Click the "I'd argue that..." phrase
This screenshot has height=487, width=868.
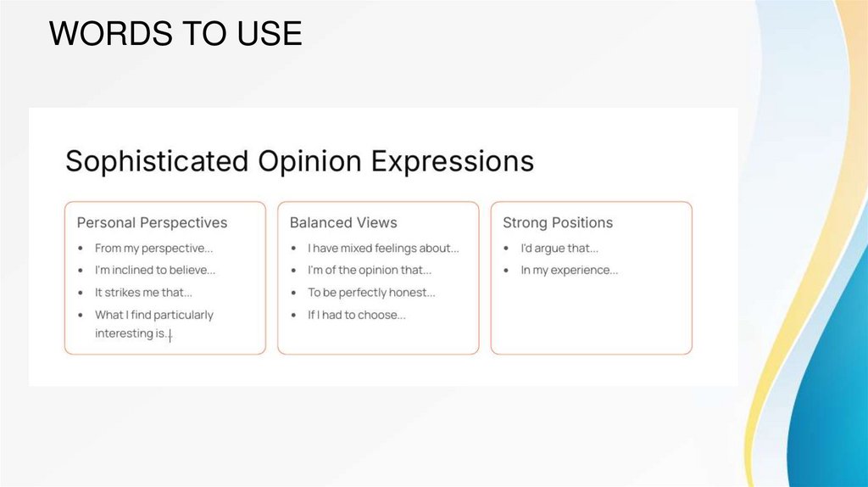pos(559,249)
